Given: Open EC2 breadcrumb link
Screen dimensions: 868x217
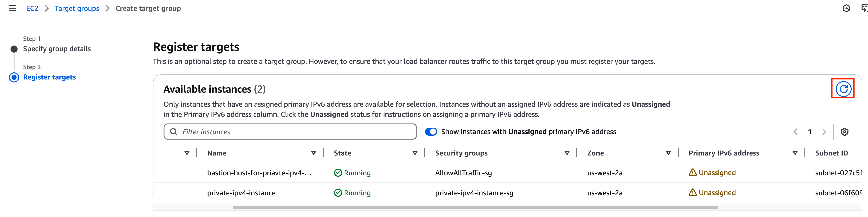Looking at the screenshot, I should pyautogui.click(x=32, y=9).
